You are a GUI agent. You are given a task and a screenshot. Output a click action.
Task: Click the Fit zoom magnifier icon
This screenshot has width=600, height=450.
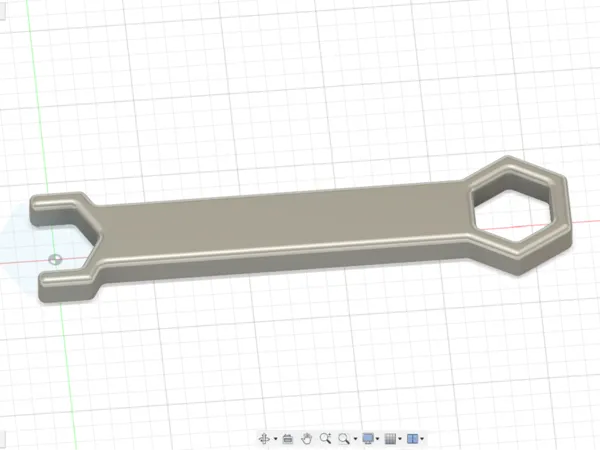pyautogui.click(x=344, y=439)
